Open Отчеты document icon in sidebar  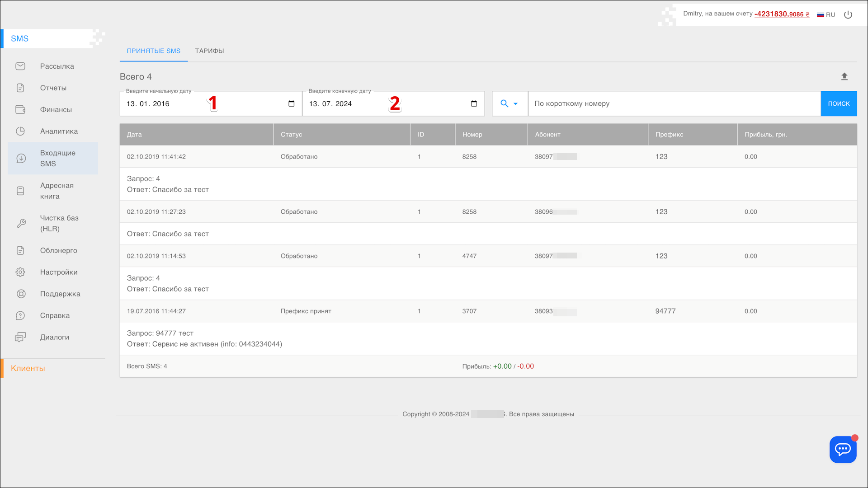coord(20,88)
